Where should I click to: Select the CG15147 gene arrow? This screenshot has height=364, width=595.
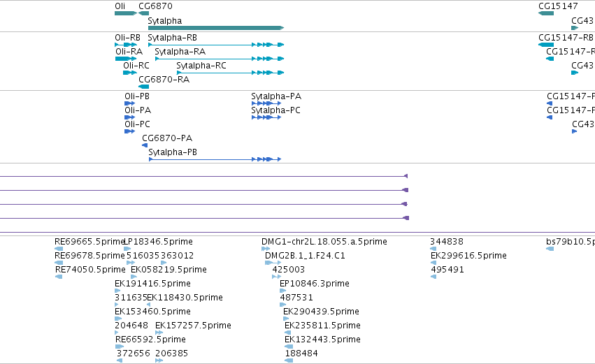(x=546, y=13)
